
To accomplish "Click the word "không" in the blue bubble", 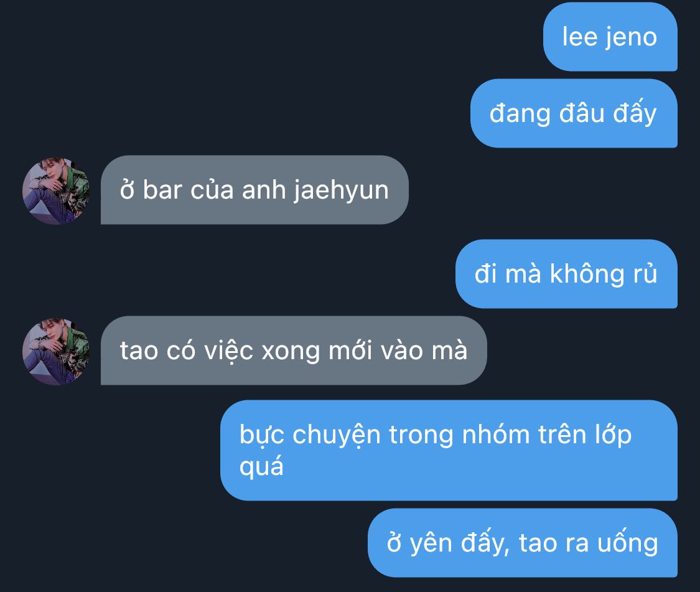I will pos(587,274).
